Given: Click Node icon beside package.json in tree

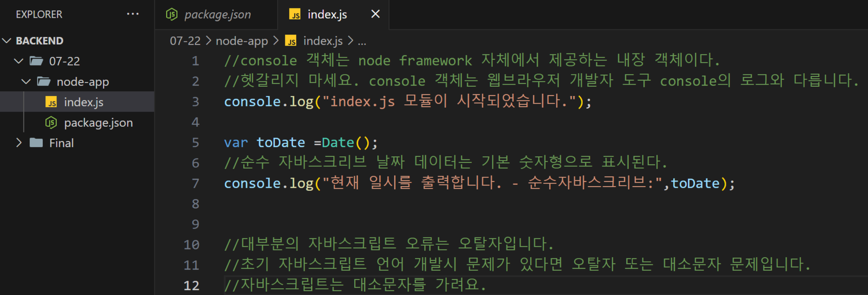Looking at the screenshot, I should pos(51,122).
